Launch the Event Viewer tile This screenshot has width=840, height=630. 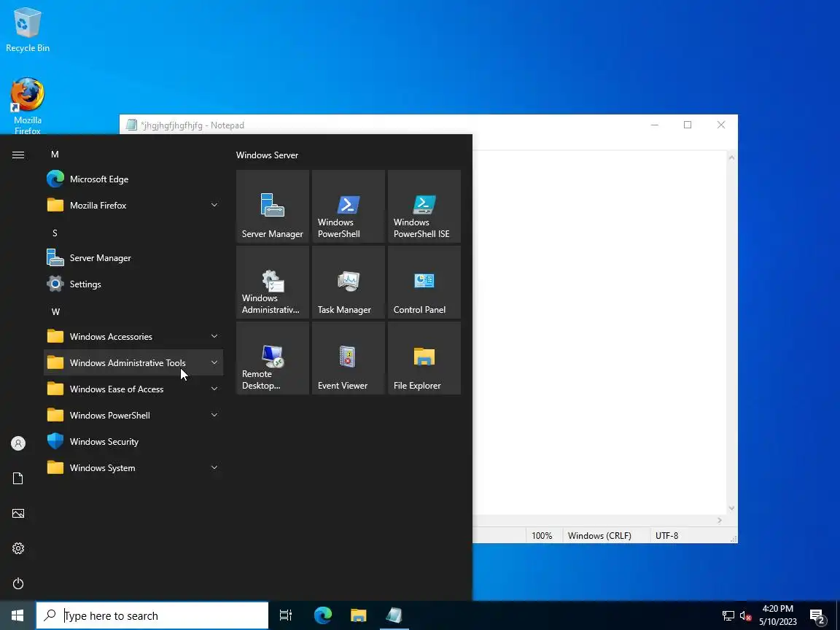click(349, 359)
